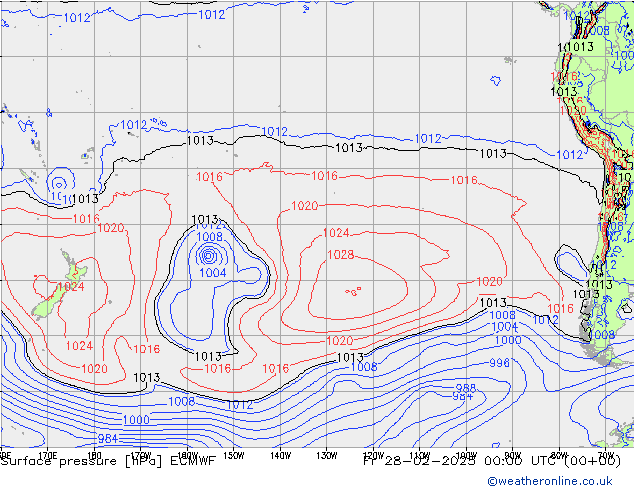The width and height of the screenshot is (634, 490).
Task: Click the "Surface pressure [hPa] ECMWF" title
Action: (x=108, y=461)
